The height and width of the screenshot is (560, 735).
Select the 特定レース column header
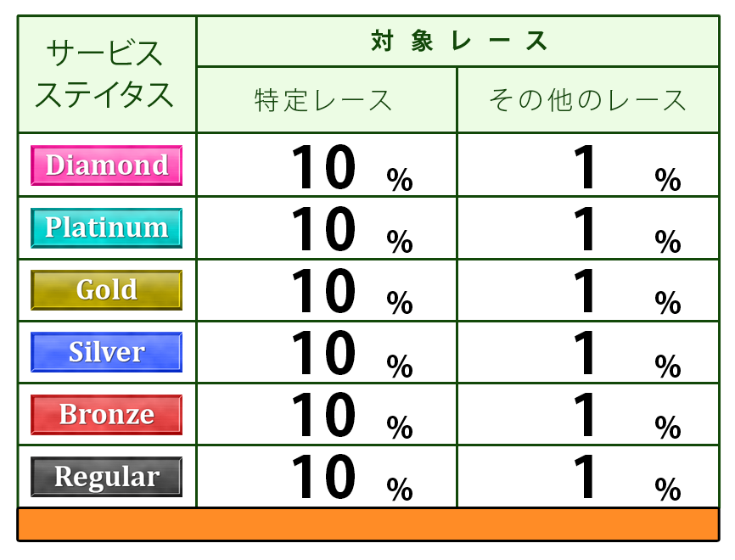point(326,100)
